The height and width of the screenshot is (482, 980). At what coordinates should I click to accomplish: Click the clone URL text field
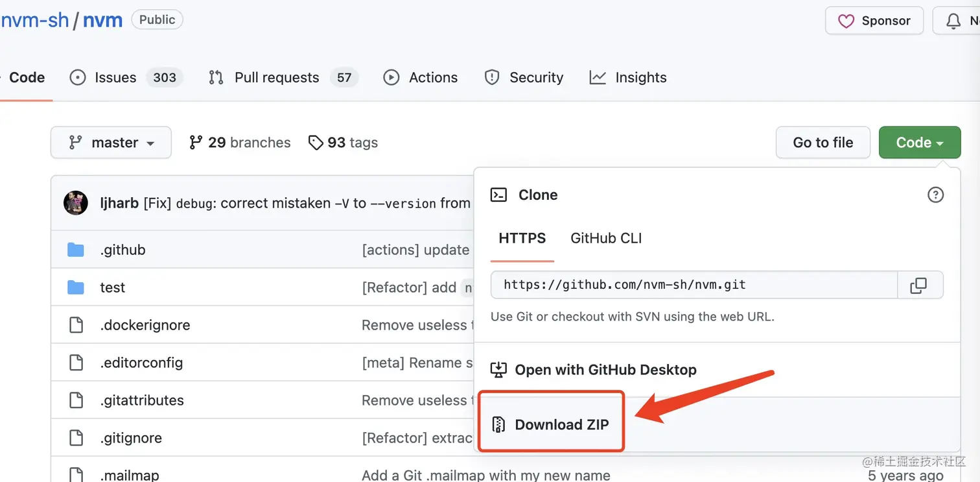[694, 285]
